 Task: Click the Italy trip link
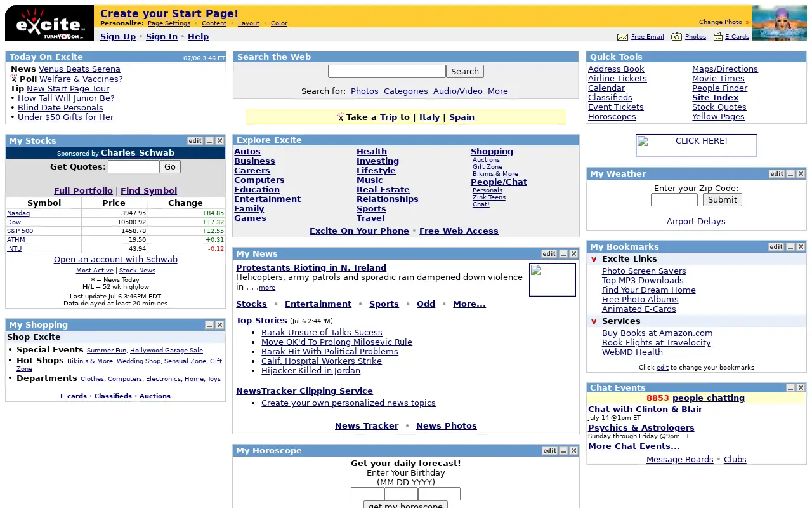(429, 117)
